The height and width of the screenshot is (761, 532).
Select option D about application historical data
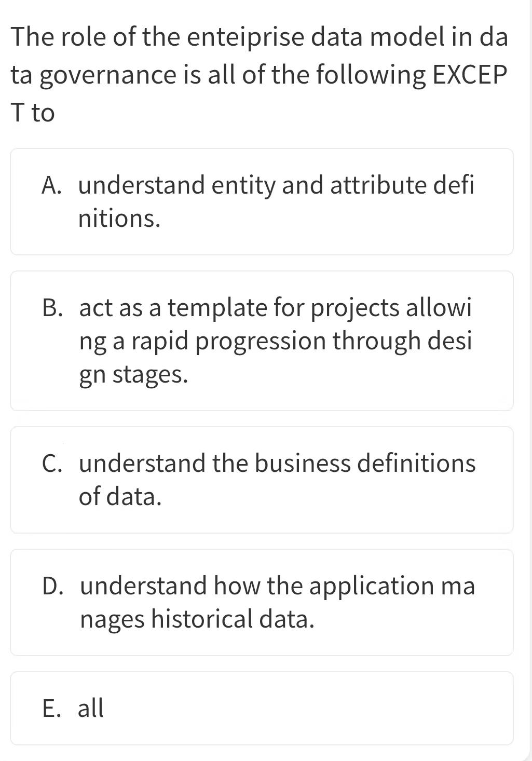pos(262,602)
